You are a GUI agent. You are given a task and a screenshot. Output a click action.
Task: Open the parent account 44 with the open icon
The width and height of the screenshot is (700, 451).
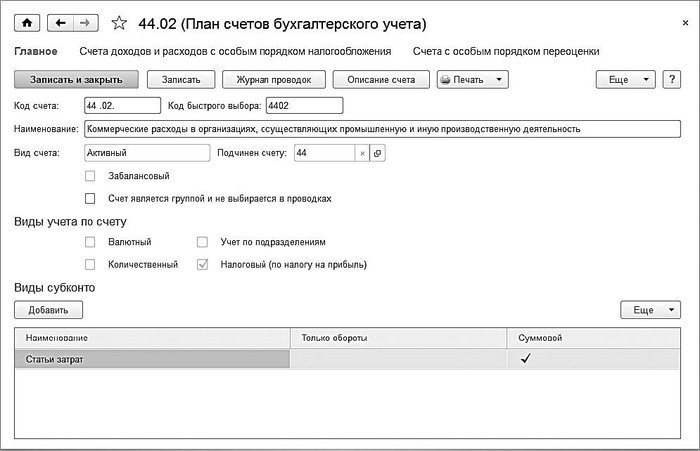(x=377, y=153)
